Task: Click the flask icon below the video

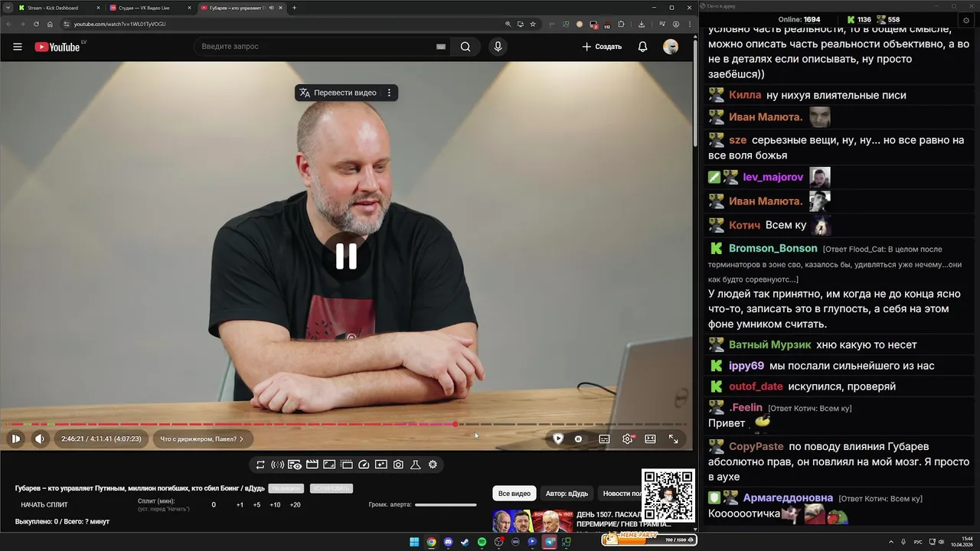Action: [416, 465]
